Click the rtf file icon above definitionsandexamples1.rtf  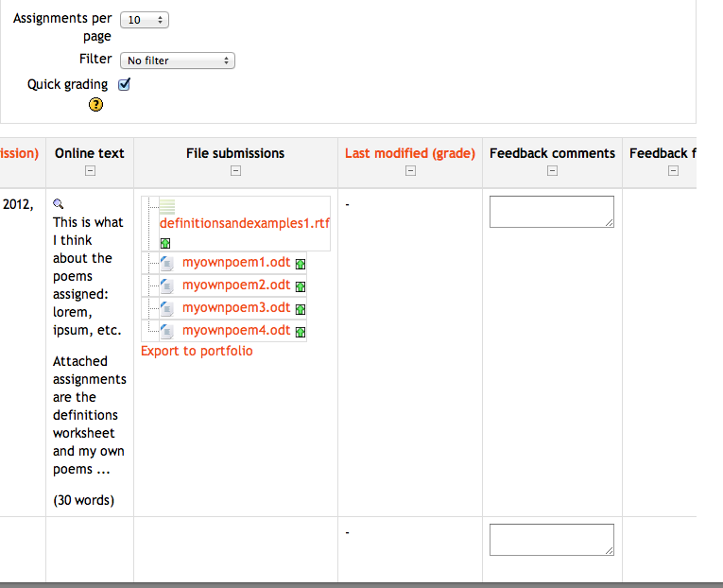pyautogui.click(x=167, y=207)
